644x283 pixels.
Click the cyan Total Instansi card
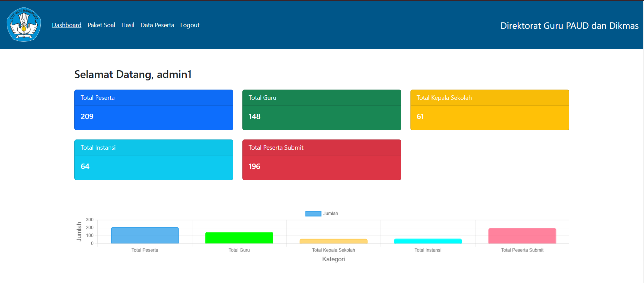[153, 160]
